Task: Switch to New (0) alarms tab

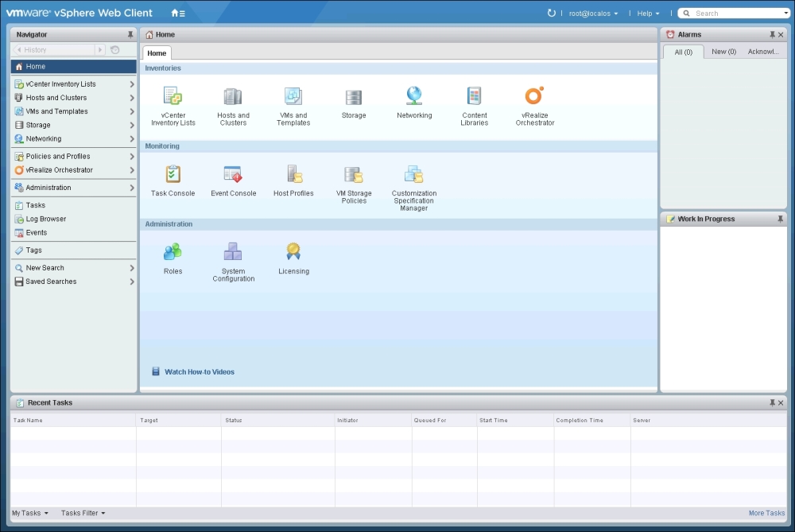Action: [723, 52]
